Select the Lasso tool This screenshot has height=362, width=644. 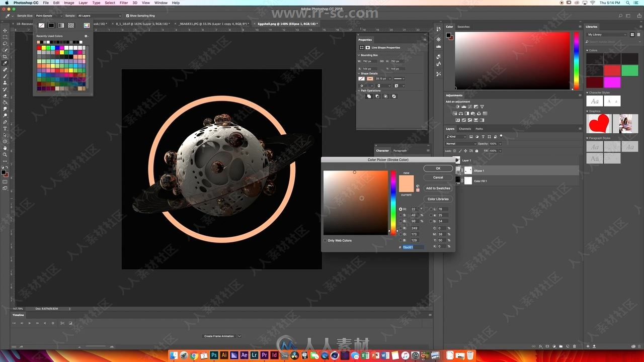click(5, 44)
